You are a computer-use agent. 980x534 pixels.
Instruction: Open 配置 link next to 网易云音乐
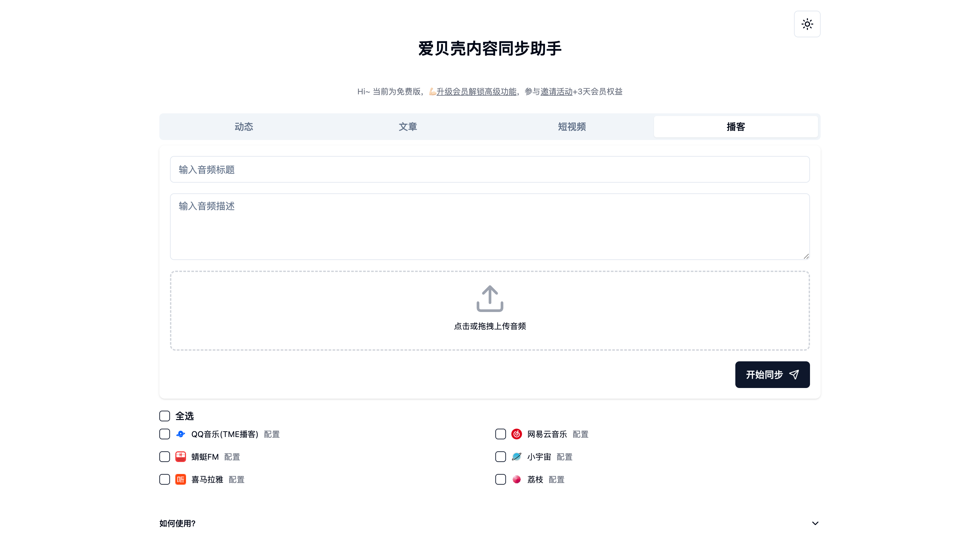pyautogui.click(x=580, y=434)
